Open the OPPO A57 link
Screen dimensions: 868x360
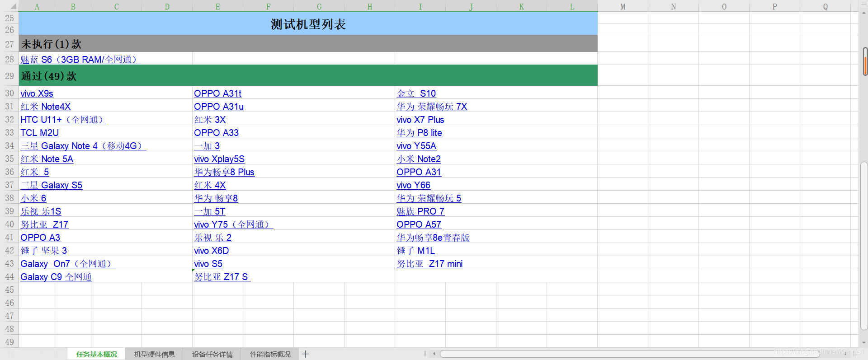[419, 224]
